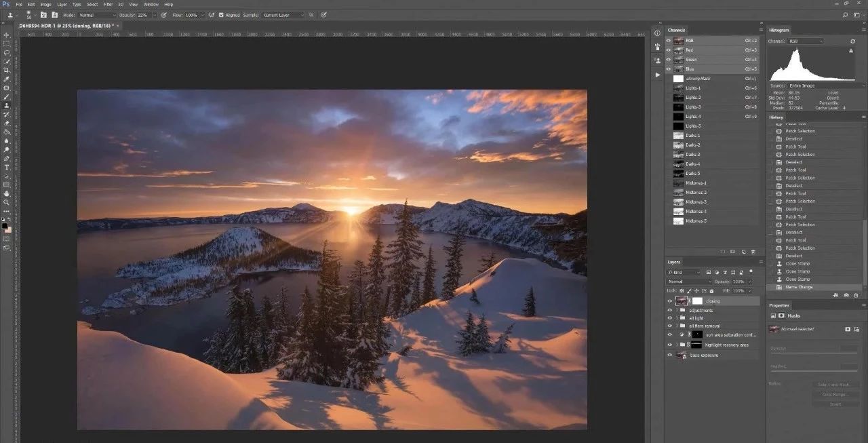Pick the Crop tool in the toolbar

7,71
